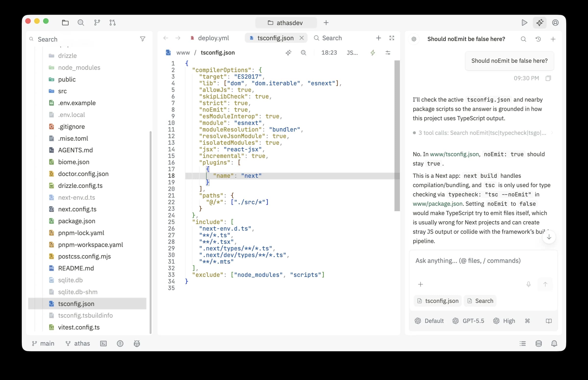Close the tsconfig.json tab

pos(301,38)
